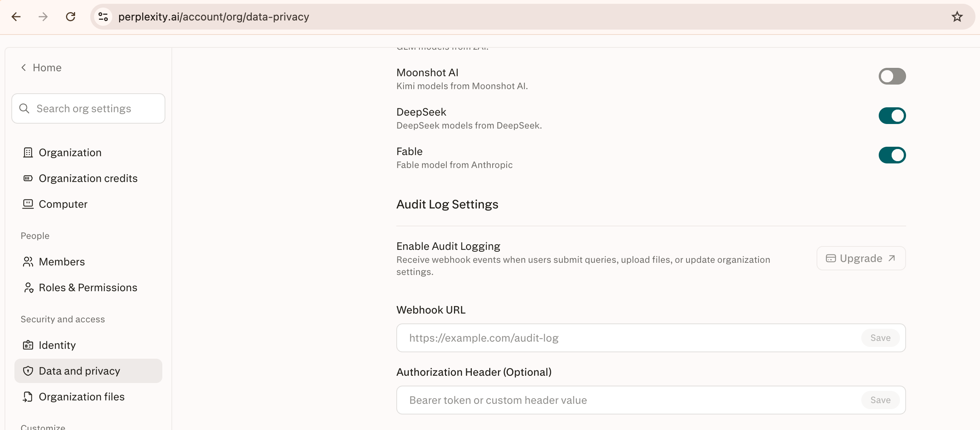This screenshot has height=430, width=980.
Task: Enable the Moonshot AI toggle
Action: click(x=892, y=77)
